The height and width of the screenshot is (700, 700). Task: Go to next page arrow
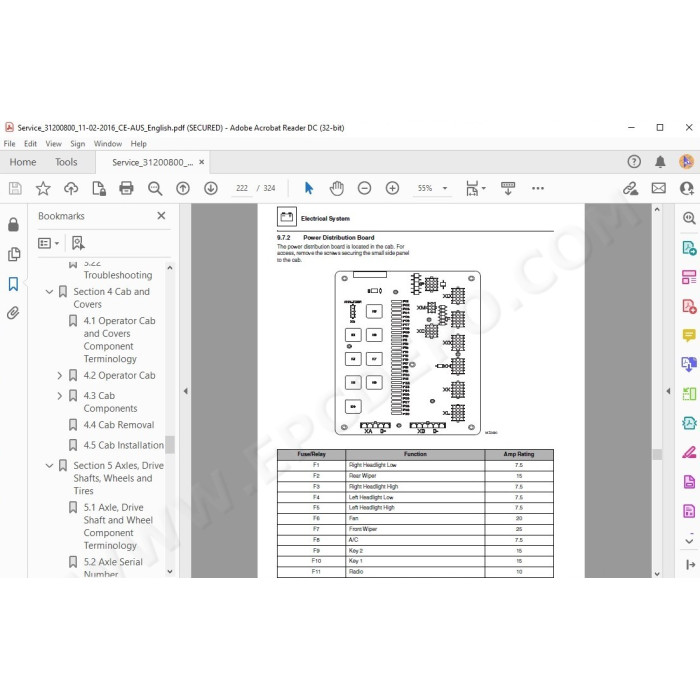[x=211, y=188]
